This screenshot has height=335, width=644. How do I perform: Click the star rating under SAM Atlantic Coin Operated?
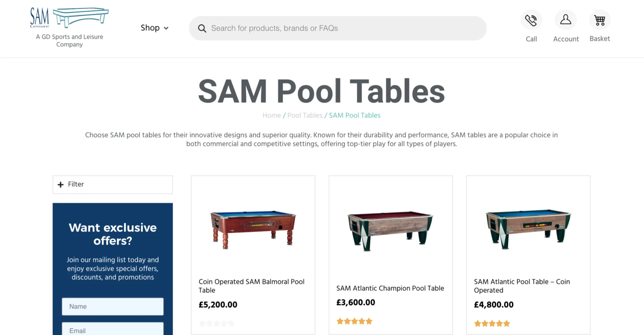[x=492, y=323]
